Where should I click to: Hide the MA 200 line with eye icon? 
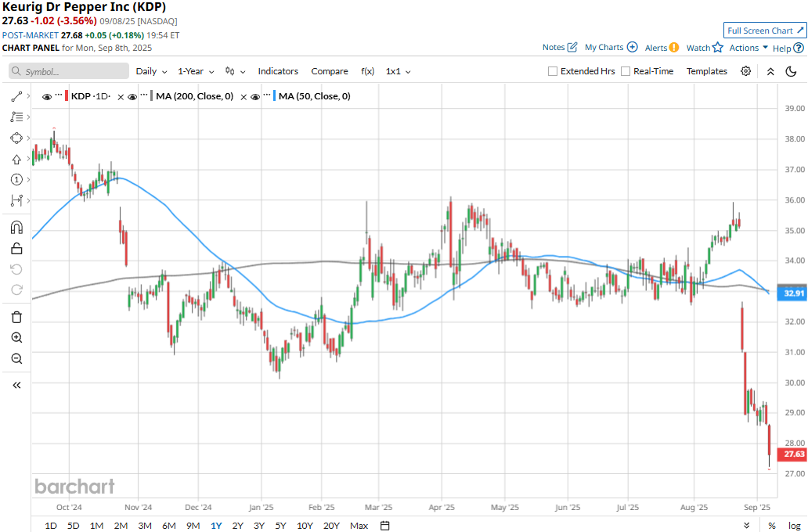[132, 97]
